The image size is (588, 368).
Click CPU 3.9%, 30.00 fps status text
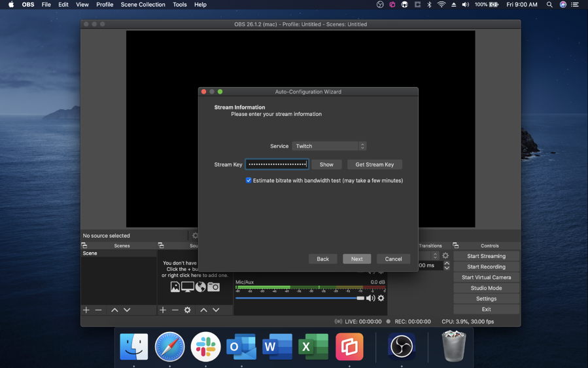[468, 322]
